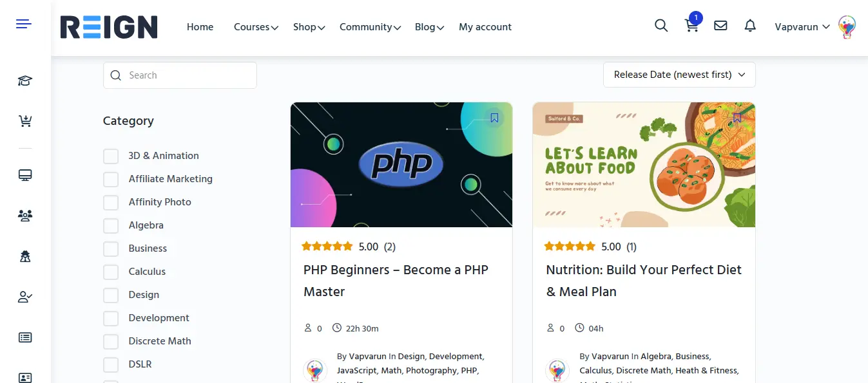Viewport: 868px width, 383px height.
Task: Click the search magnifier in header
Action: tap(661, 26)
